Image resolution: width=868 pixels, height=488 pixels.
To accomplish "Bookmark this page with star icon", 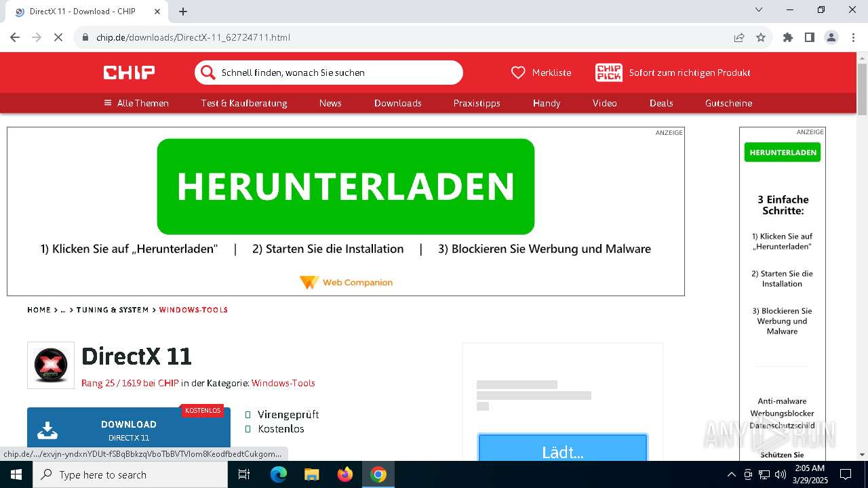I will [x=761, y=37].
